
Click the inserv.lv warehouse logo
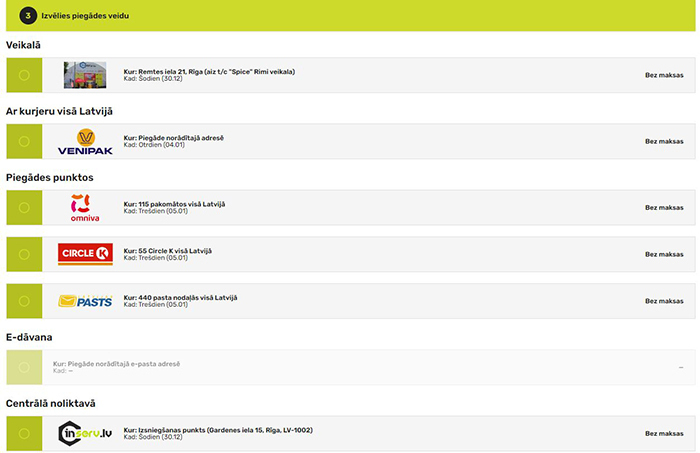(85, 433)
